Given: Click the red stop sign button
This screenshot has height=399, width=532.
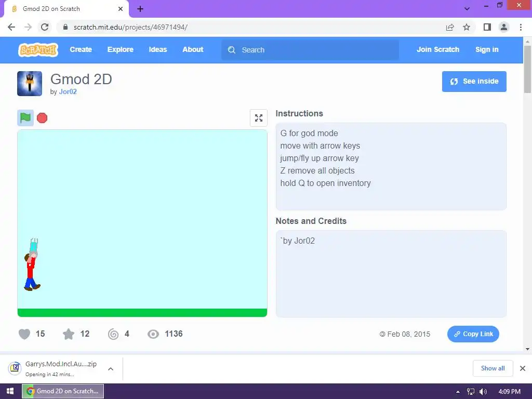Looking at the screenshot, I should (x=42, y=118).
